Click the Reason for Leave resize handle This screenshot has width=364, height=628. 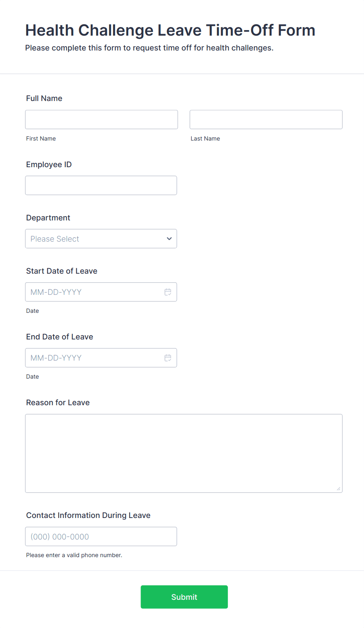(x=339, y=489)
